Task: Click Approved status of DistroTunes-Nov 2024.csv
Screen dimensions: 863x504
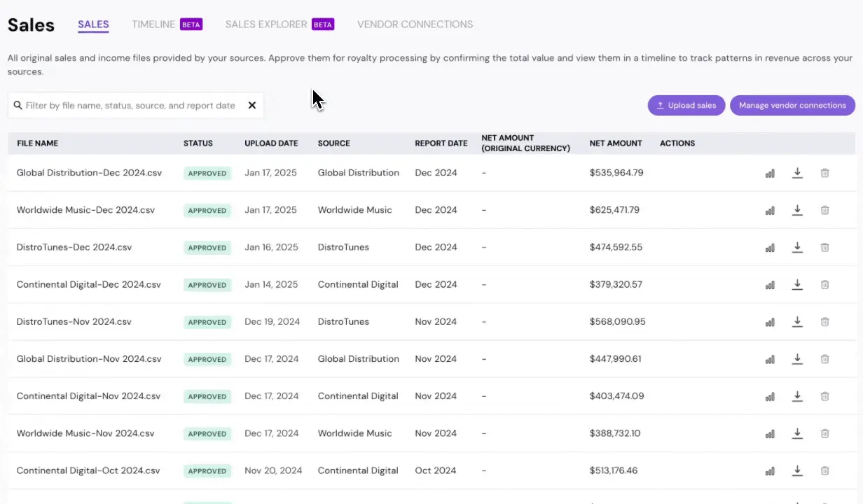Action: pos(207,322)
